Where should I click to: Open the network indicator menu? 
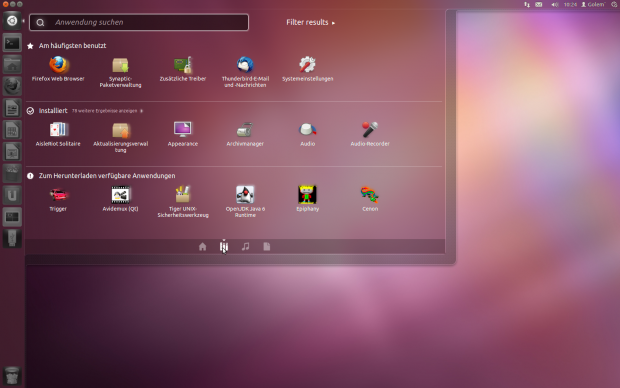[x=527, y=5]
